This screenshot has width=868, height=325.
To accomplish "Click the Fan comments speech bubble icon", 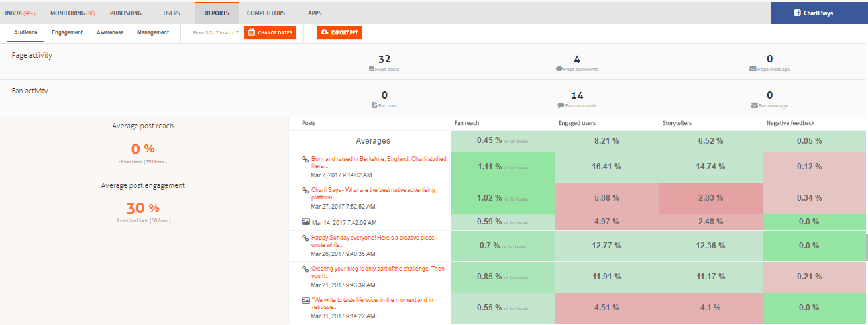I will click(561, 105).
